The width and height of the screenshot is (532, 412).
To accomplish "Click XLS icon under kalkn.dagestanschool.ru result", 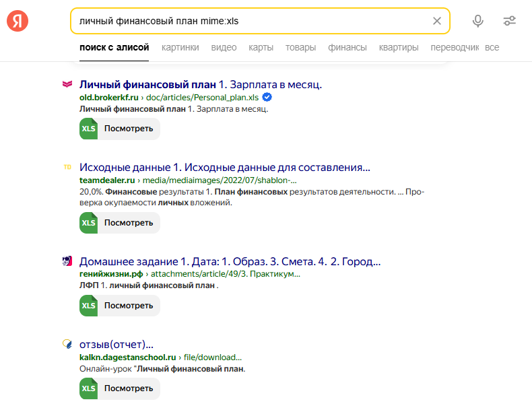I will [x=88, y=388].
